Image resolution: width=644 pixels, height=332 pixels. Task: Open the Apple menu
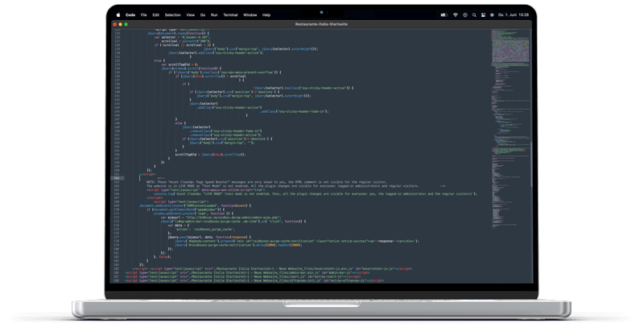coord(118,15)
